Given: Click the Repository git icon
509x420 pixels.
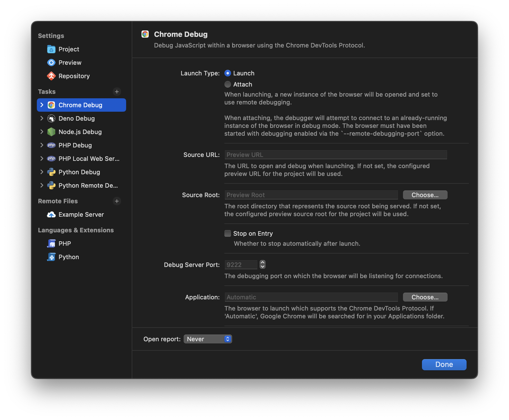Looking at the screenshot, I should [x=51, y=76].
